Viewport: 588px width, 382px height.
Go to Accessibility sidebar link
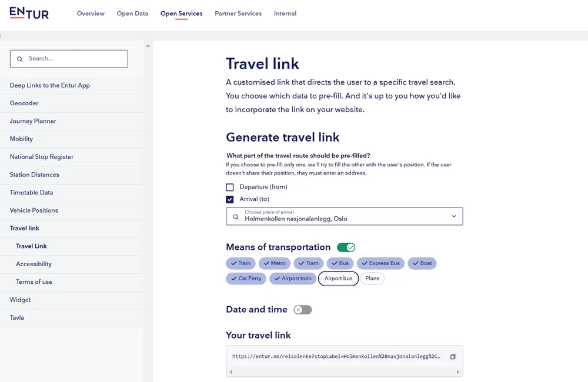tap(34, 264)
